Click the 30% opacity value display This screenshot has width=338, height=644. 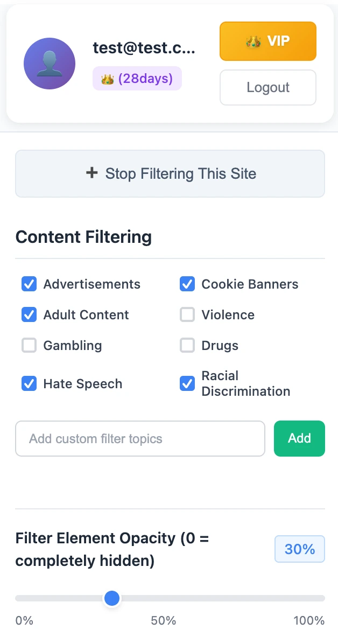click(x=299, y=549)
